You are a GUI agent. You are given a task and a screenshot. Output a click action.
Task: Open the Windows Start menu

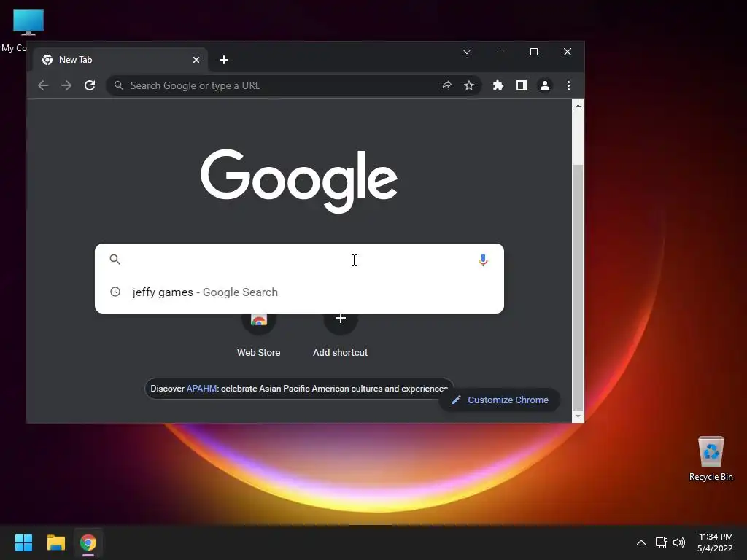point(23,542)
